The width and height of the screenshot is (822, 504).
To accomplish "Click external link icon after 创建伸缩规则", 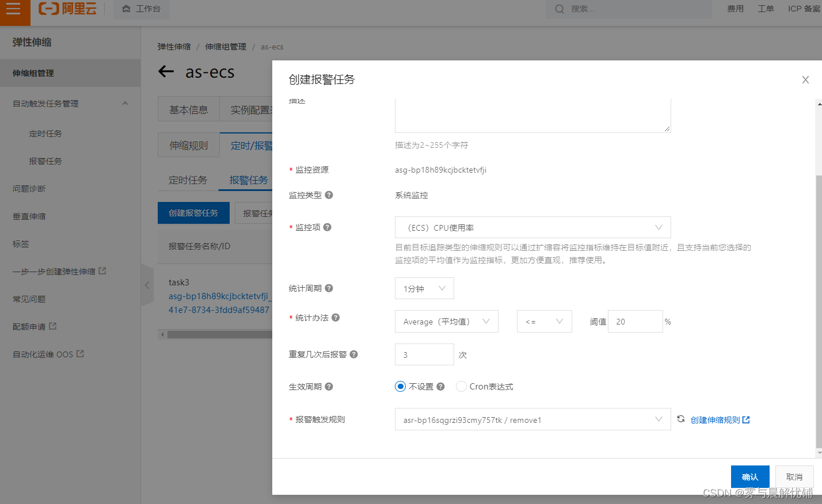I will click(x=746, y=420).
